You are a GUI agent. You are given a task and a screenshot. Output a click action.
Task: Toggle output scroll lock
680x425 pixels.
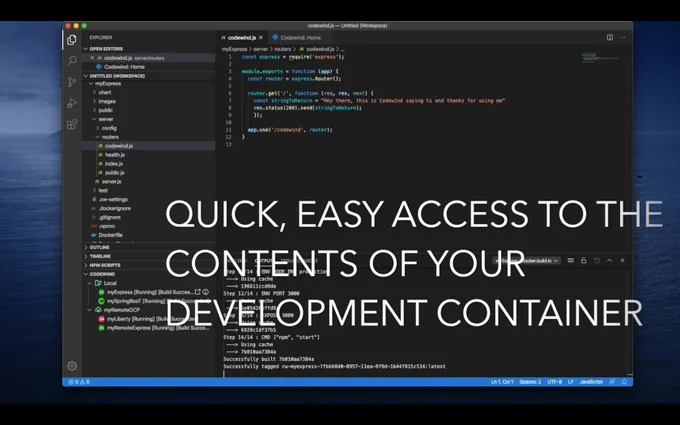tap(584, 261)
